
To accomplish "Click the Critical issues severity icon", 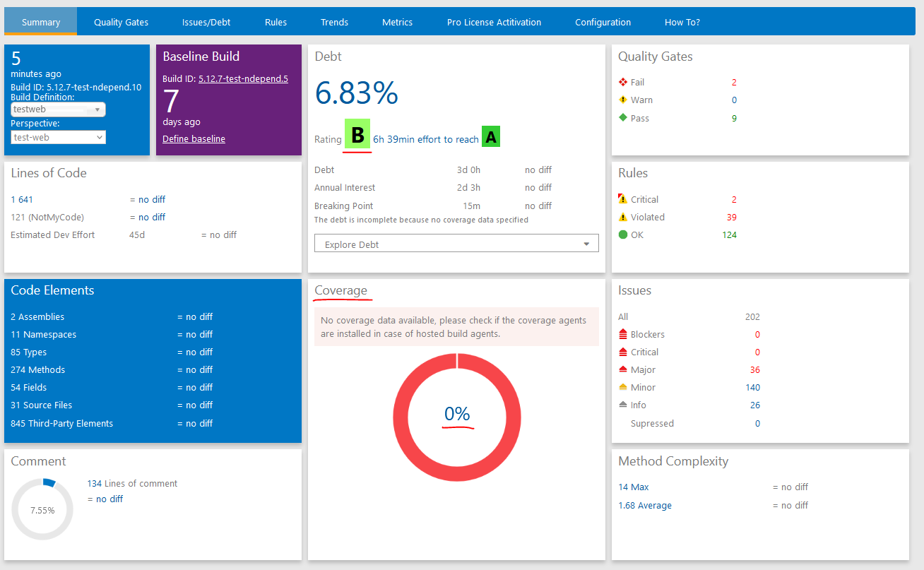I will pos(623,352).
